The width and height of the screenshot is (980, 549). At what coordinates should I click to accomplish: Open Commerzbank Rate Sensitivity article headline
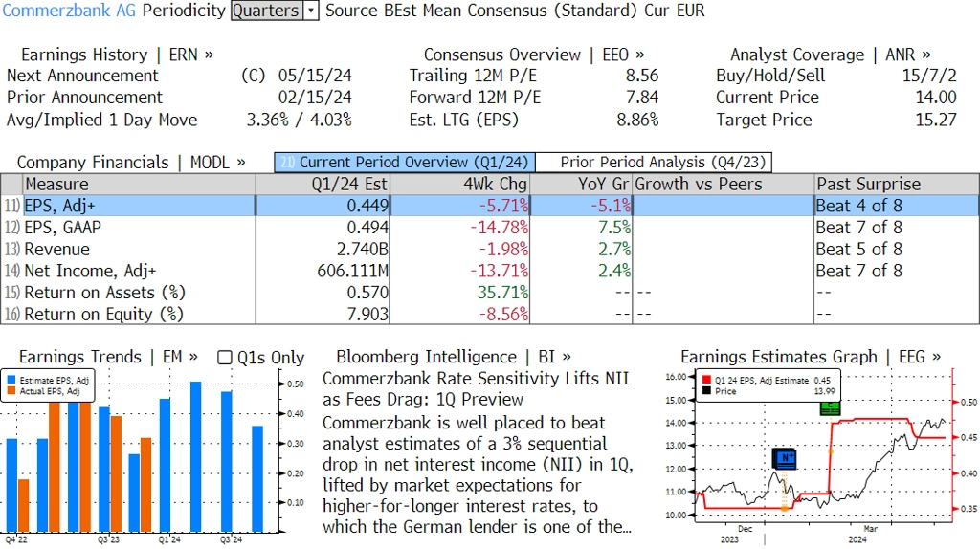[476, 389]
